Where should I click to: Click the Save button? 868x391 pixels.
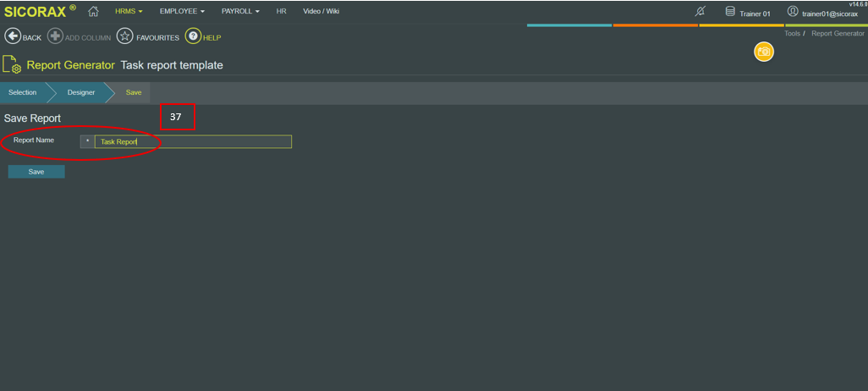36,172
